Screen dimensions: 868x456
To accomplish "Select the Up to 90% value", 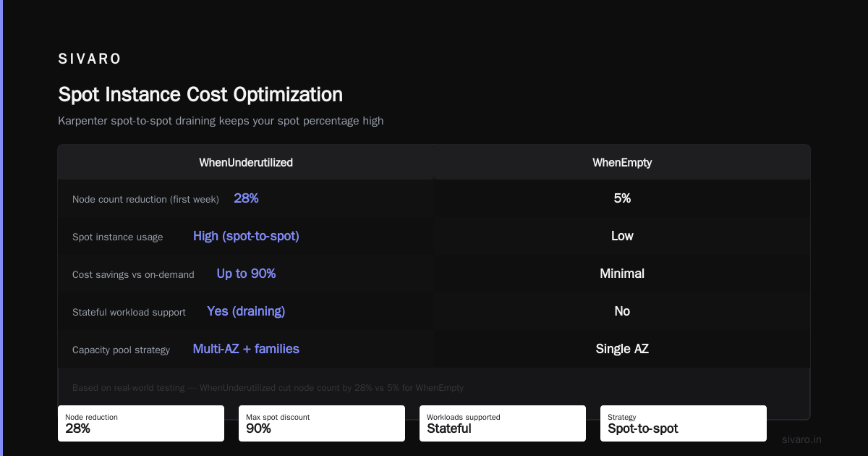I will pyautogui.click(x=246, y=274).
